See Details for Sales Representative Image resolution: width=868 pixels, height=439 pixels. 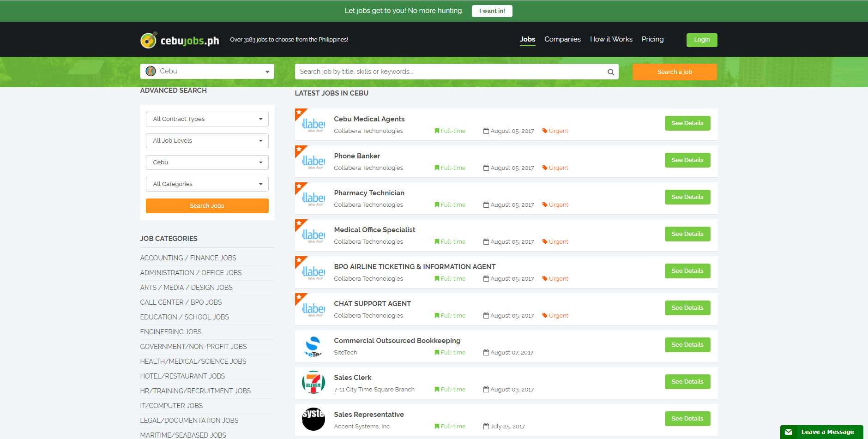pyautogui.click(x=687, y=419)
